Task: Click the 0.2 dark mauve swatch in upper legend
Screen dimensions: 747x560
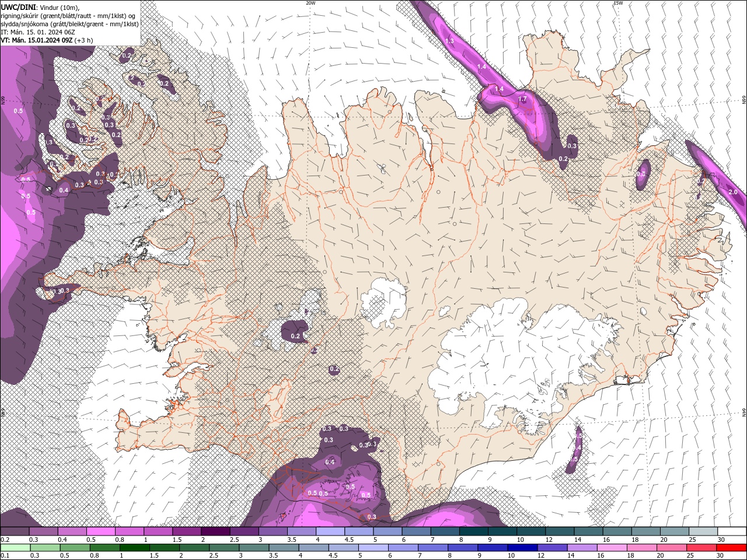Action: (15, 531)
